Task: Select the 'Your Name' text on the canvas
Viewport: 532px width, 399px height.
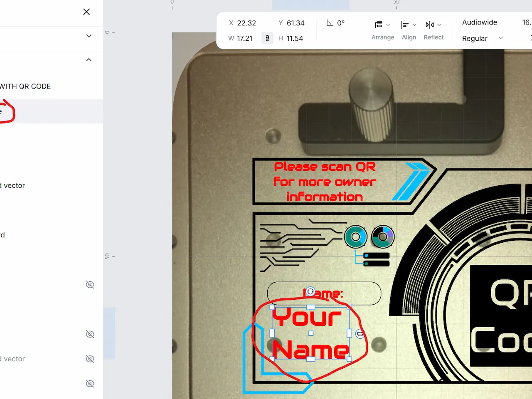Action: click(x=311, y=333)
